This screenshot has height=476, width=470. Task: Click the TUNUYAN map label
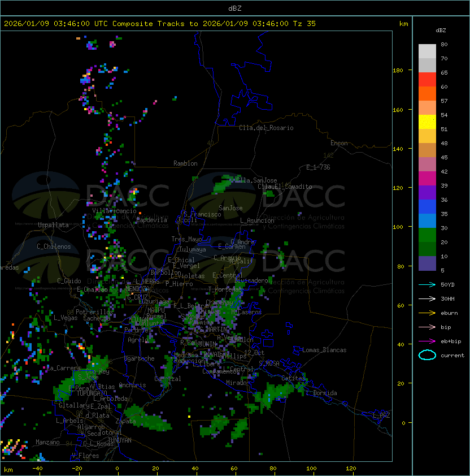pos(120,440)
